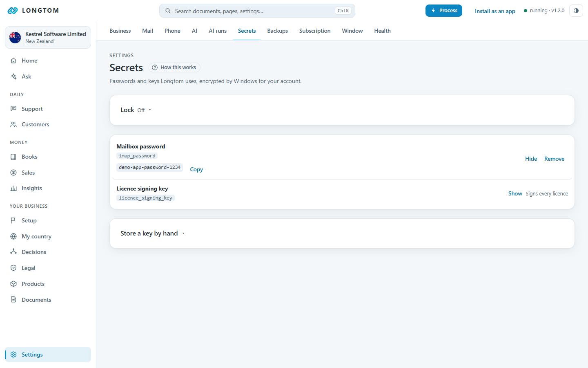
Task: Click the Books icon in sidebar
Action: [x=13, y=157]
